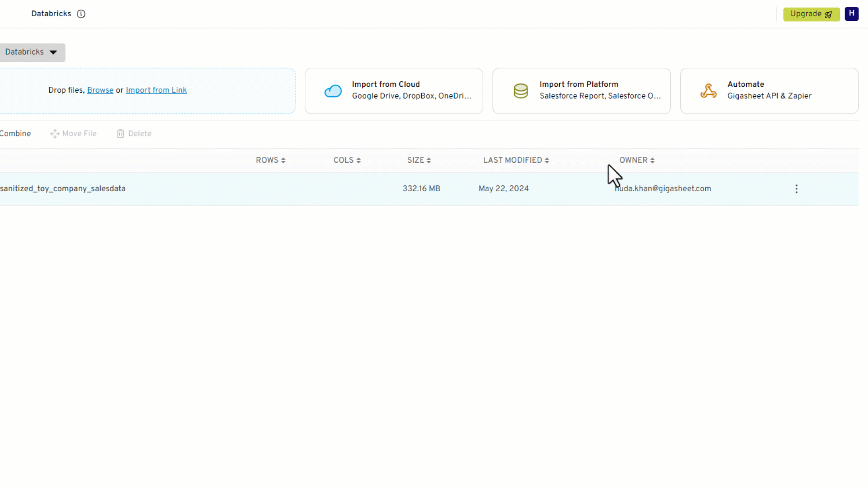Sort files by LAST MODIFIED column

515,160
